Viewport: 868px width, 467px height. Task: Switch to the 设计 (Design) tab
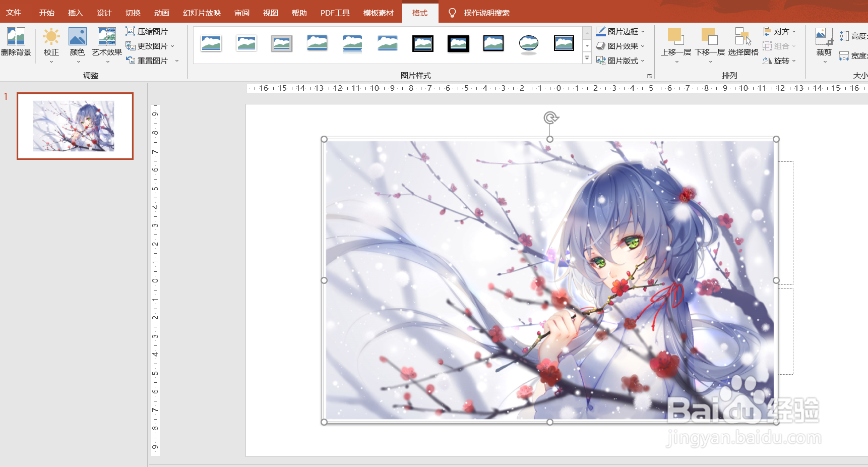tap(104, 13)
